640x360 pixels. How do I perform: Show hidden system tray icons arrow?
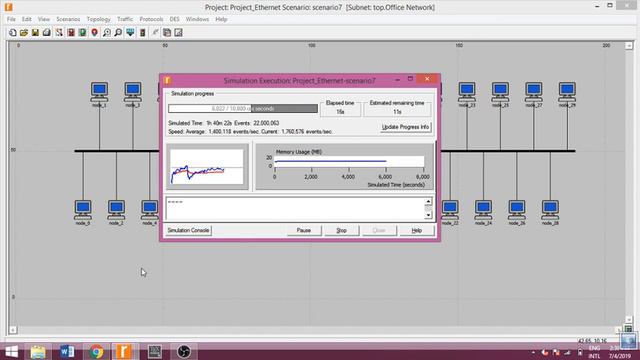click(533, 352)
